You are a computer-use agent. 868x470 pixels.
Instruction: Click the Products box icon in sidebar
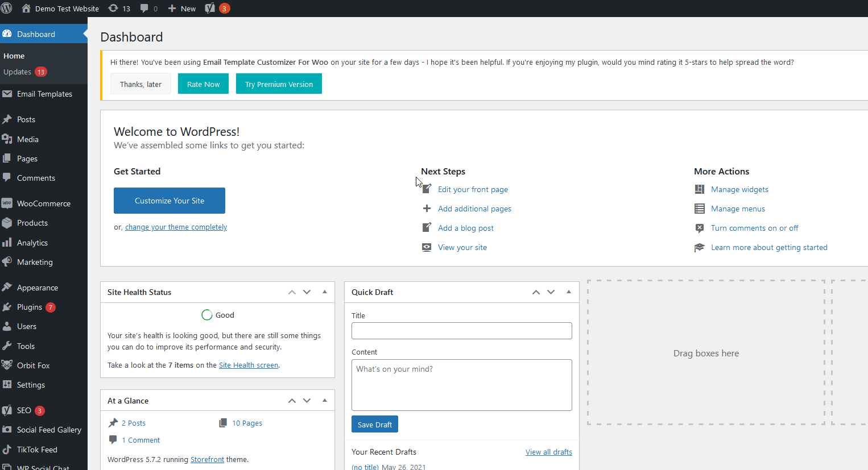pos(7,223)
